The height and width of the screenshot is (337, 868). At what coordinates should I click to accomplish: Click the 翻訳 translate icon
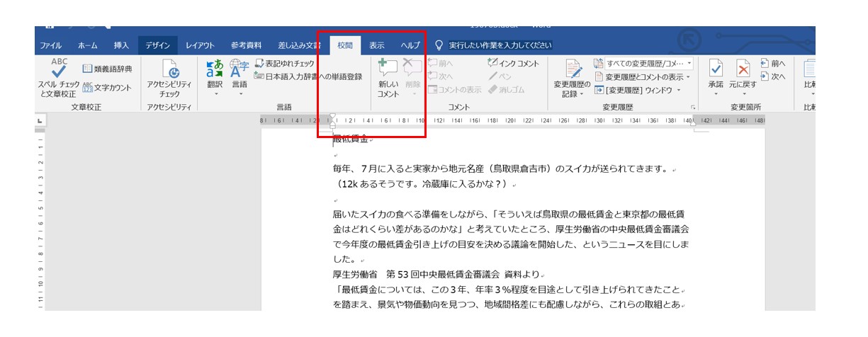215,69
